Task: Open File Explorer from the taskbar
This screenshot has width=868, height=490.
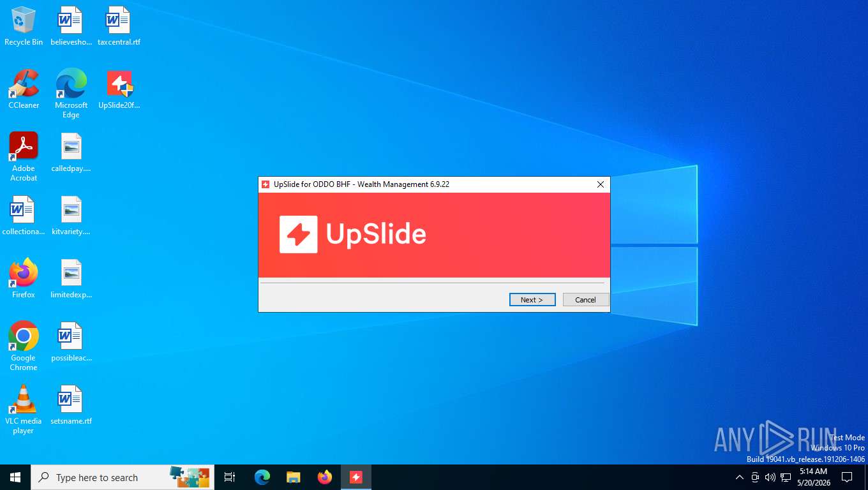Action: point(293,477)
